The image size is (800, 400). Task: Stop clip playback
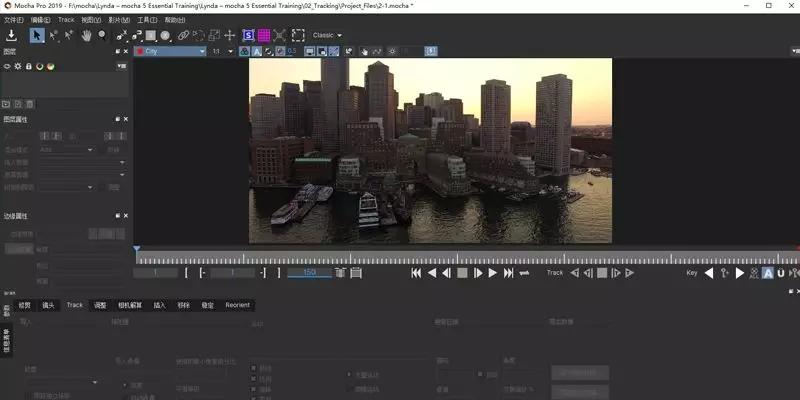462,273
